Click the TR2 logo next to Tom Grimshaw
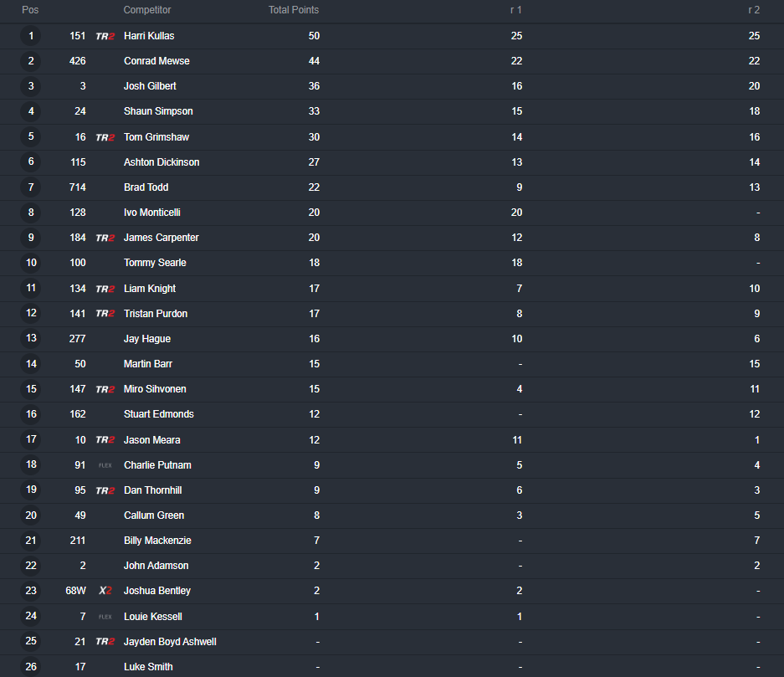Screen dimensions: 784x677 point(105,137)
